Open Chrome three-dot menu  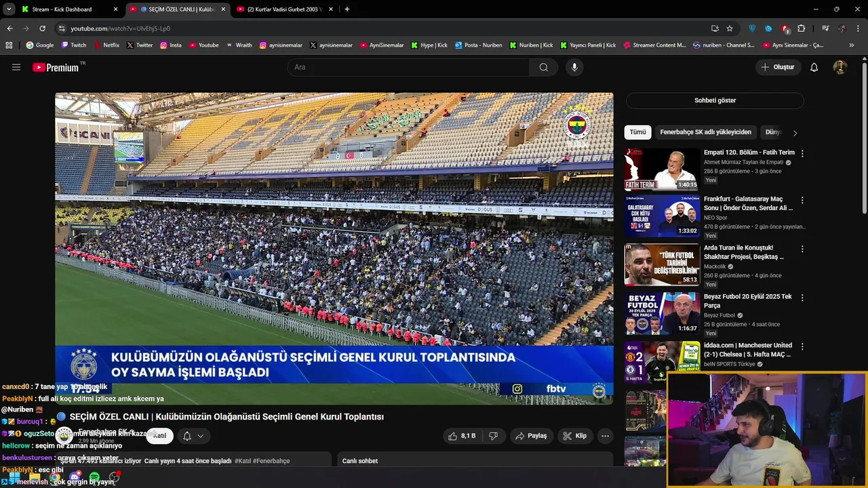point(858,28)
